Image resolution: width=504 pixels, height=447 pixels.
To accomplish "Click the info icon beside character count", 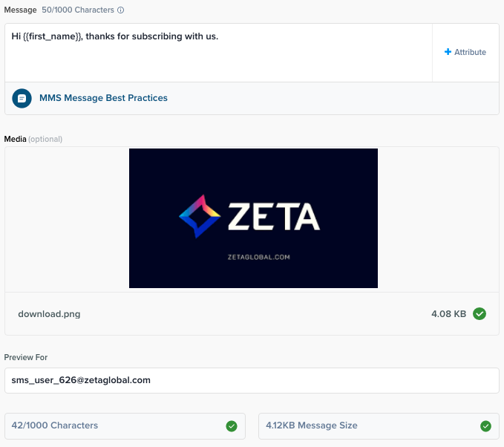I will 121,10.
